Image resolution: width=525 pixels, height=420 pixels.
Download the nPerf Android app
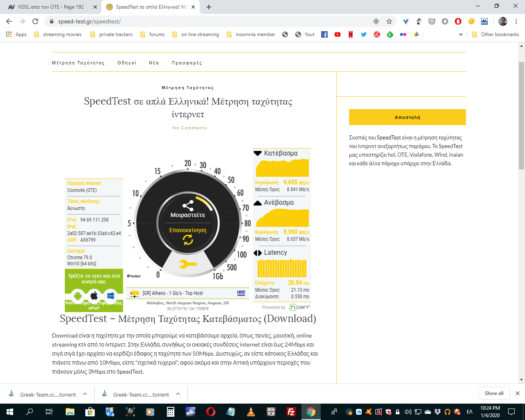click(x=78, y=295)
